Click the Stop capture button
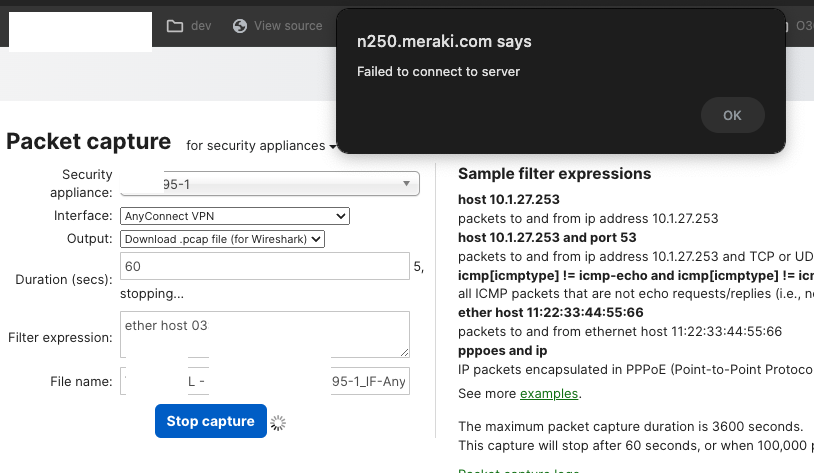This screenshot has height=473, width=814. 210,421
